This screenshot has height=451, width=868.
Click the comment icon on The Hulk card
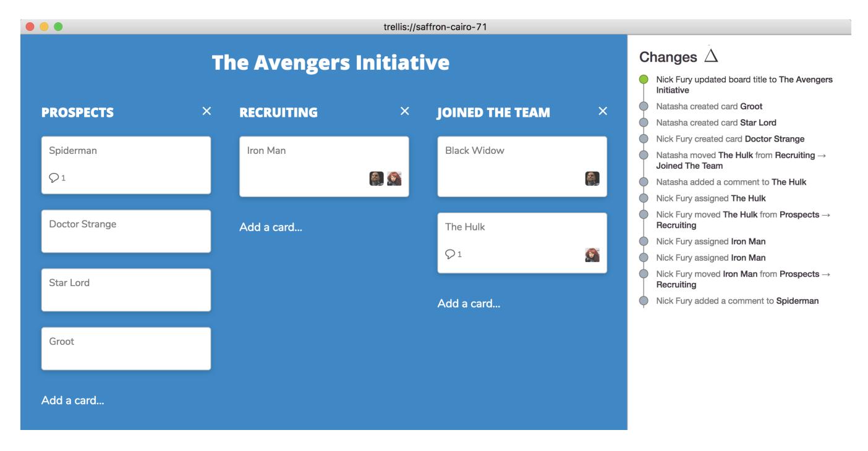pos(450,255)
